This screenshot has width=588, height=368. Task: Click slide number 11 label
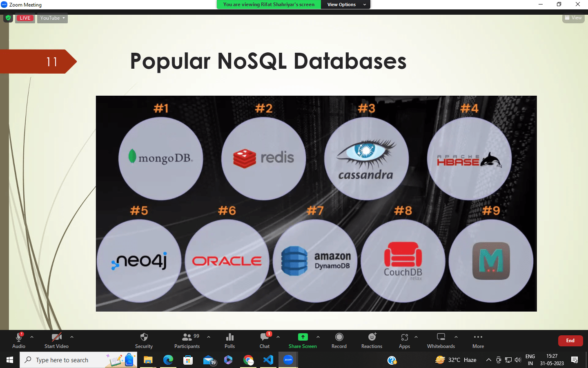tap(52, 62)
